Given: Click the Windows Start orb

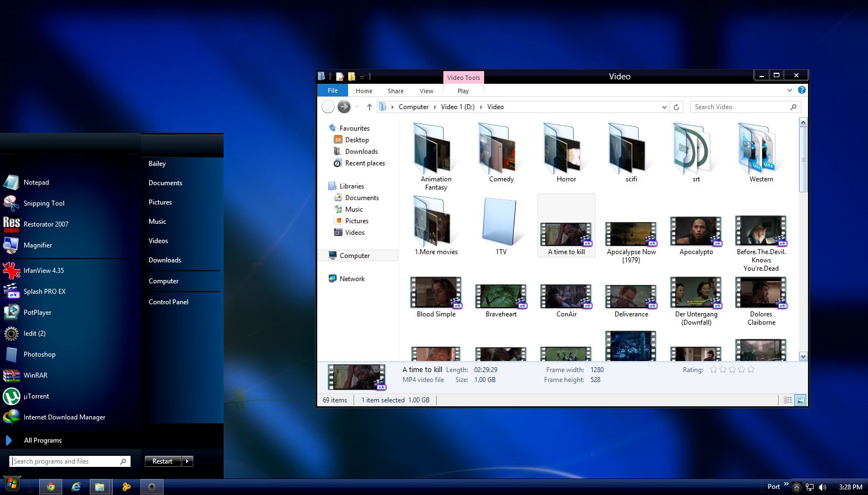Looking at the screenshot, I should tap(12, 485).
